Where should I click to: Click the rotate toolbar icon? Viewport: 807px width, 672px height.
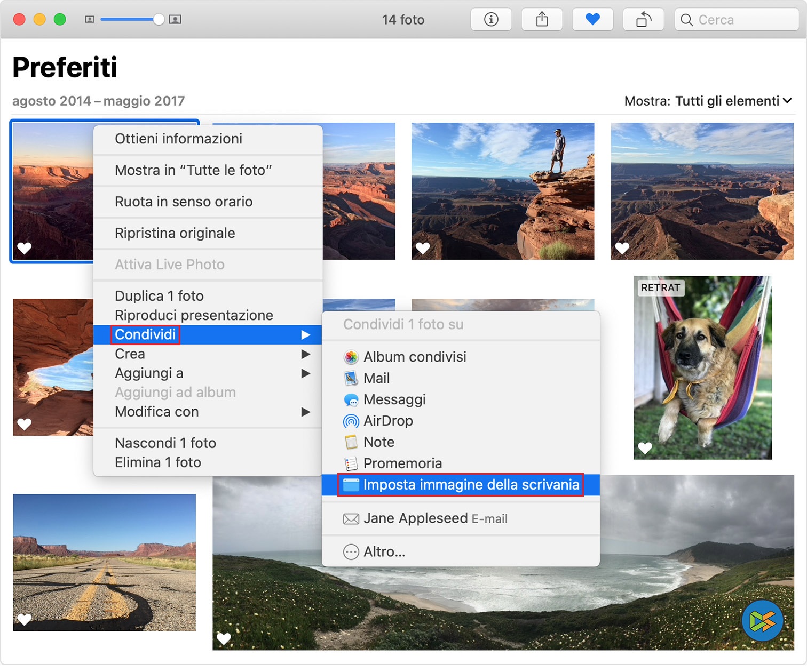tap(643, 20)
